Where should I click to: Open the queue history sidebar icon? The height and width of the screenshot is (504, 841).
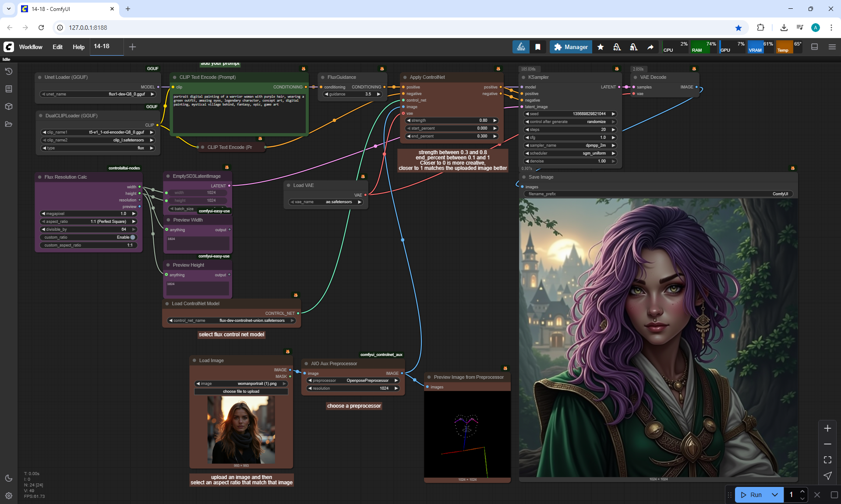tap(9, 71)
